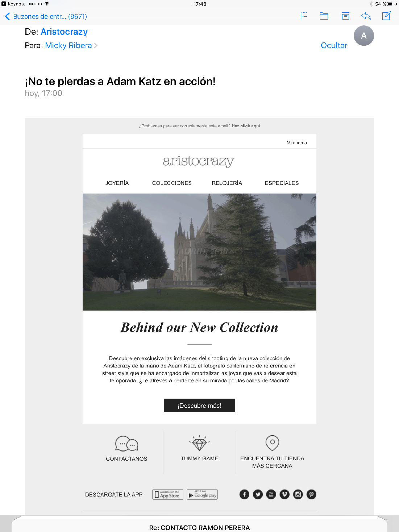Open the Facebook social icon
The image size is (399, 532).
coord(244,494)
